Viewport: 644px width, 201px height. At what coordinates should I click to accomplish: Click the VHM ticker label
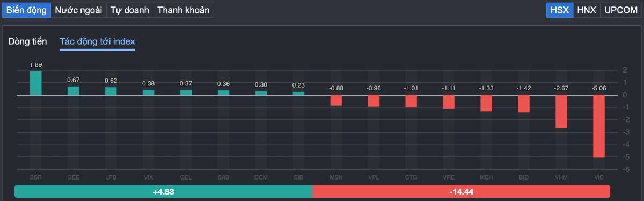[x=561, y=177]
